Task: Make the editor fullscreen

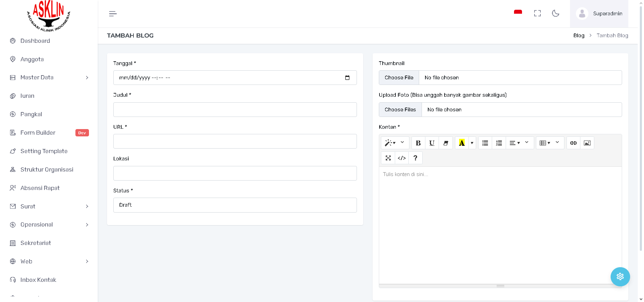Action: (388, 158)
